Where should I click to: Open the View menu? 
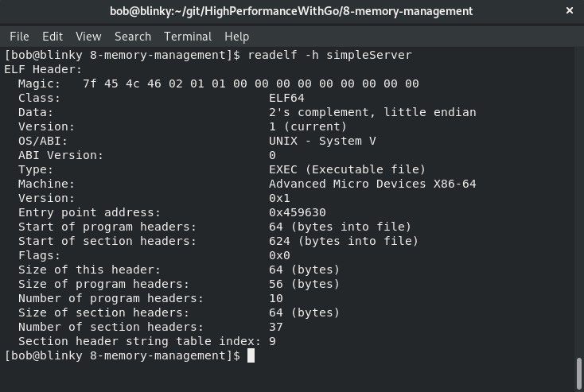click(x=88, y=37)
